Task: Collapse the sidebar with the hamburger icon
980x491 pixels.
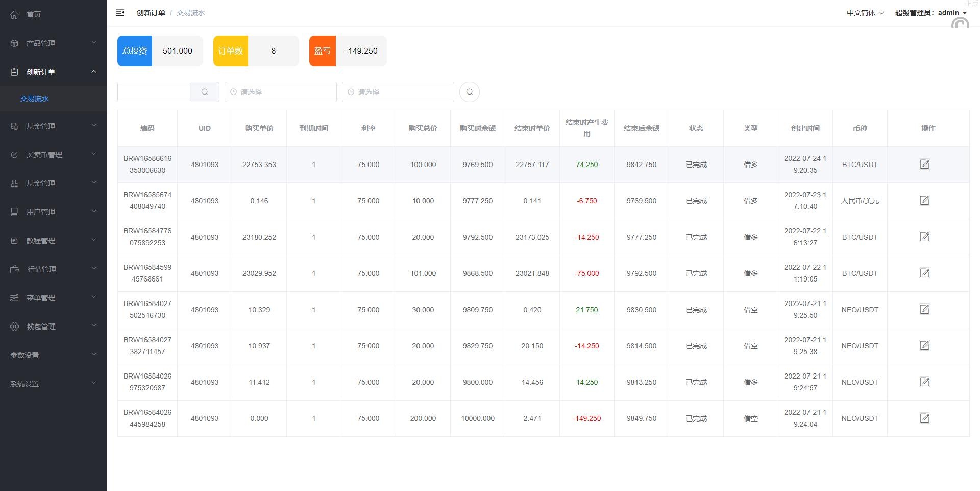Action: pos(120,13)
